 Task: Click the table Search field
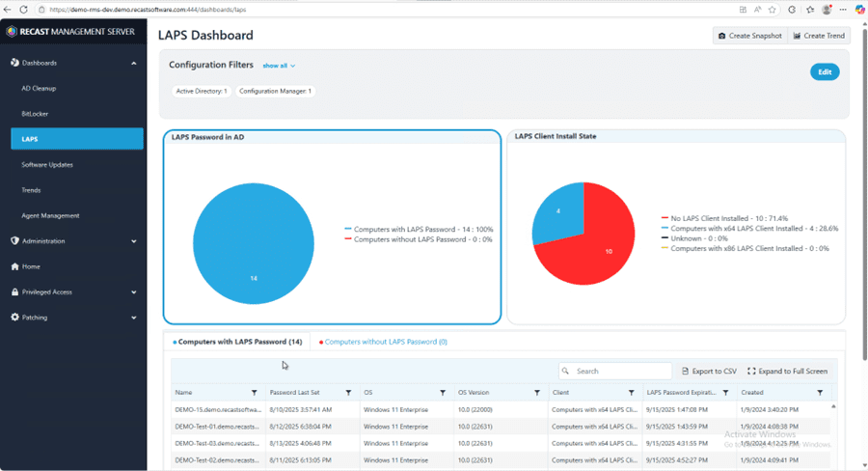[x=621, y=371]
